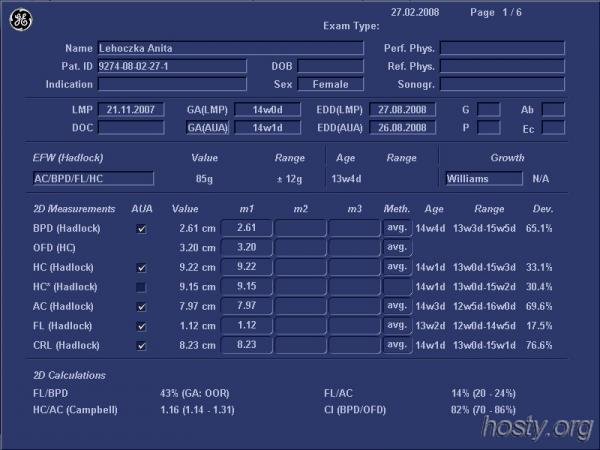Click the P para field
Screen dimensions: 600x450
(x=489, y=128)
